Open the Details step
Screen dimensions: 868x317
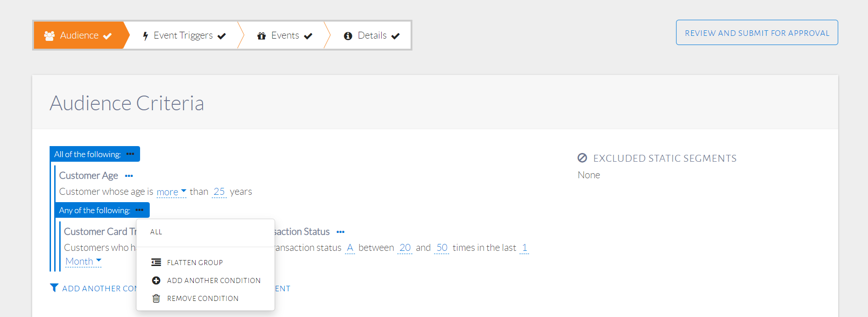click(372, 35)
